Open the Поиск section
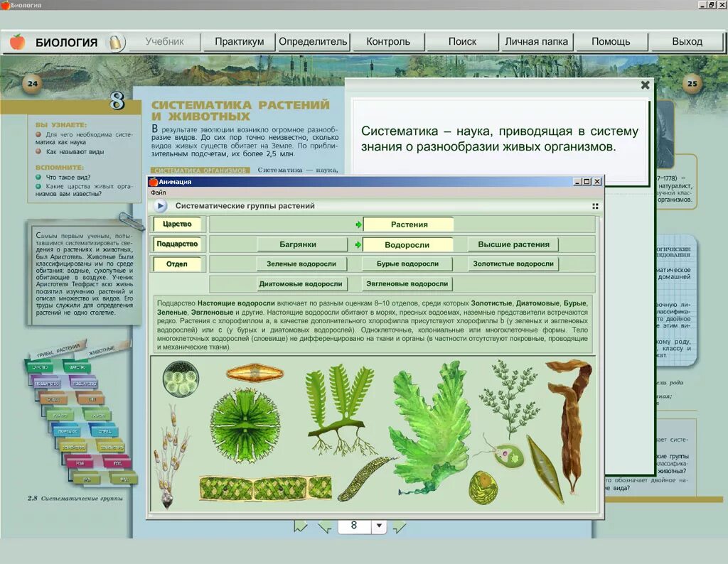Screen dimensions: 728x564 pyautogui.click(x=462, y=42)
